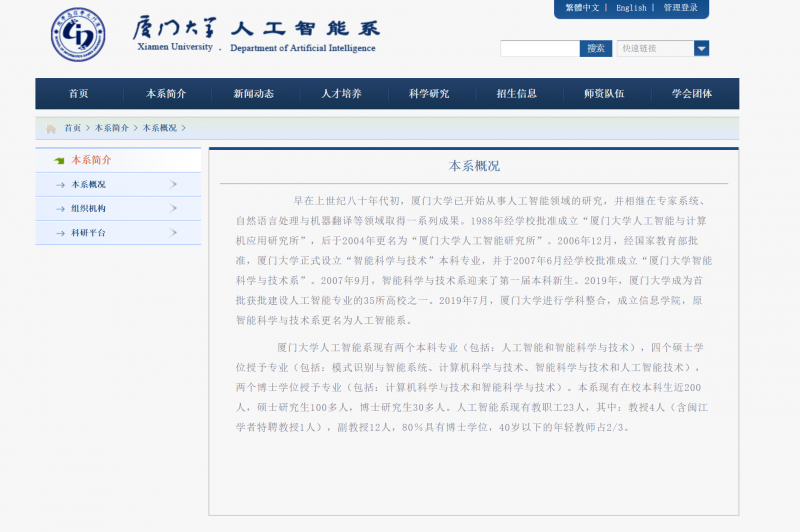Viewport: 800px width, 532px height.
Task: Click the chevron right of 科研平台 sidebar item
Action: click(174, 232)
